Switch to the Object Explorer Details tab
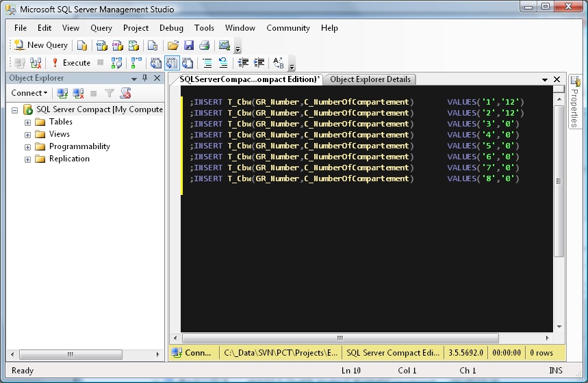Viewport: 588px width, 383px height. (370, 79)
